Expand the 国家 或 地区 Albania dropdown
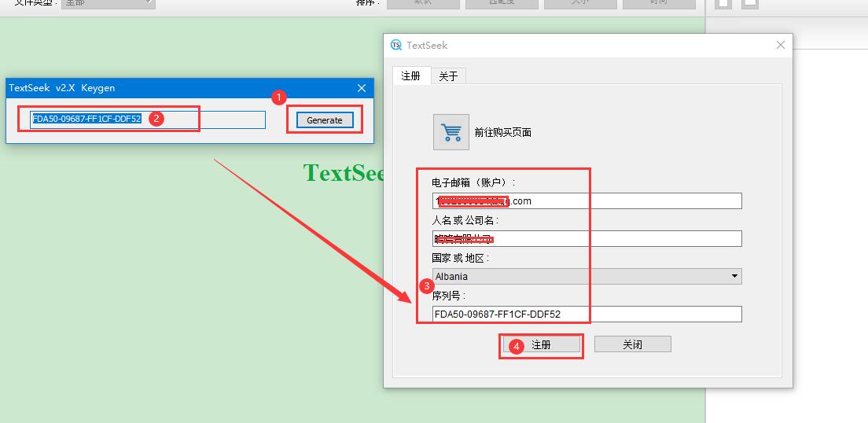This screenshot has height=423, width=868. click(587, 276)
